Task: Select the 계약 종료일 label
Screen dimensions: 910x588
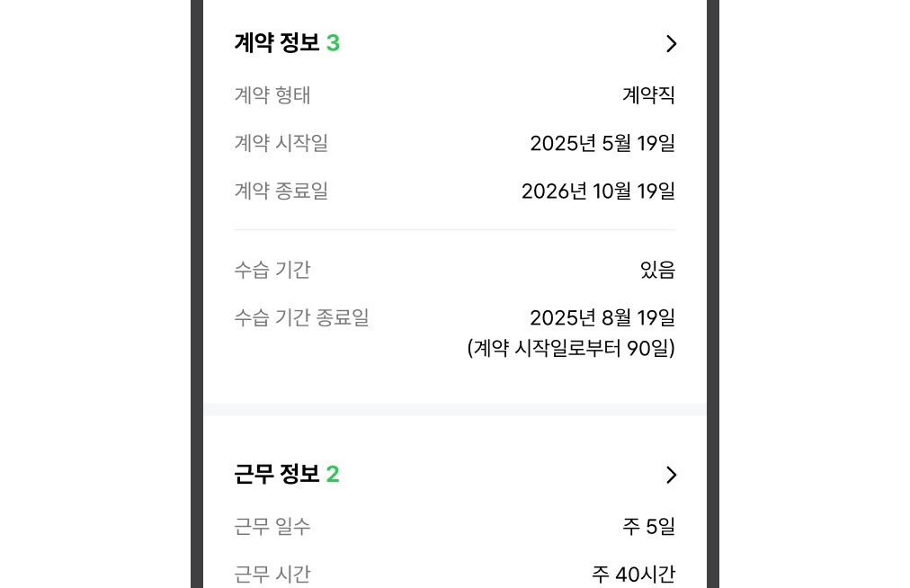Action: pyautogui.click(x=281, y=191)
